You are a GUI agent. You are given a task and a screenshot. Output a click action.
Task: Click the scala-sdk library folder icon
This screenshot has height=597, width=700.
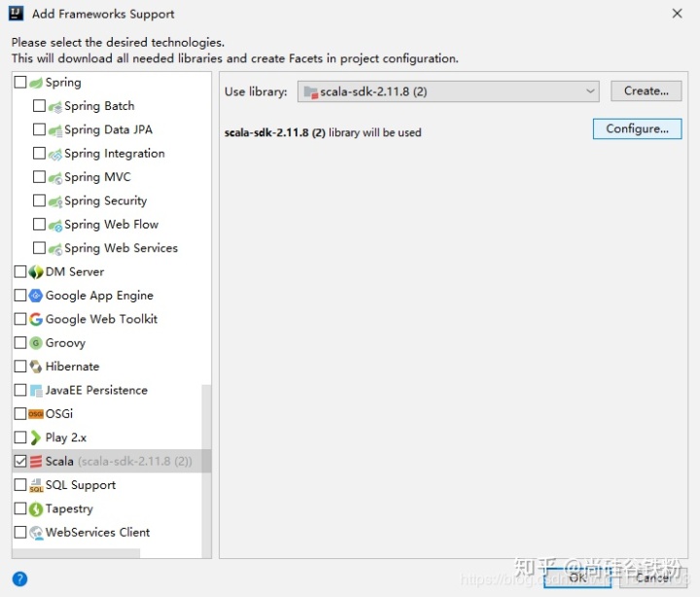point(311,92)
